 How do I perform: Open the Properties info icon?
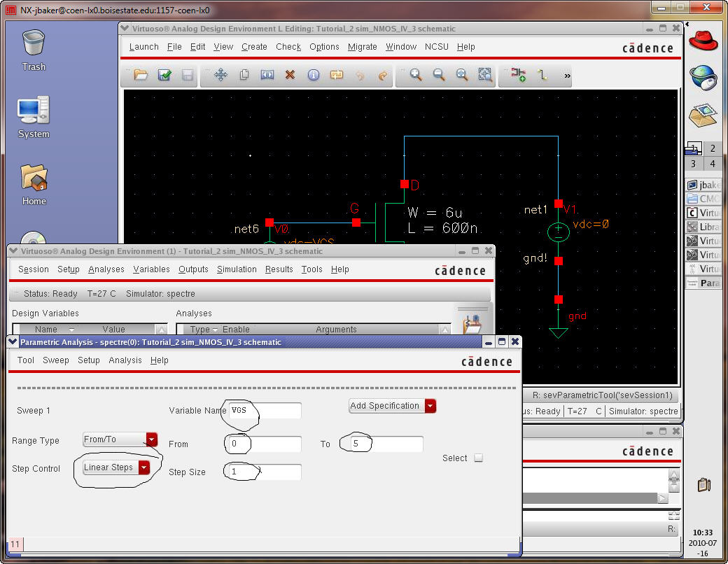[313, 75]
